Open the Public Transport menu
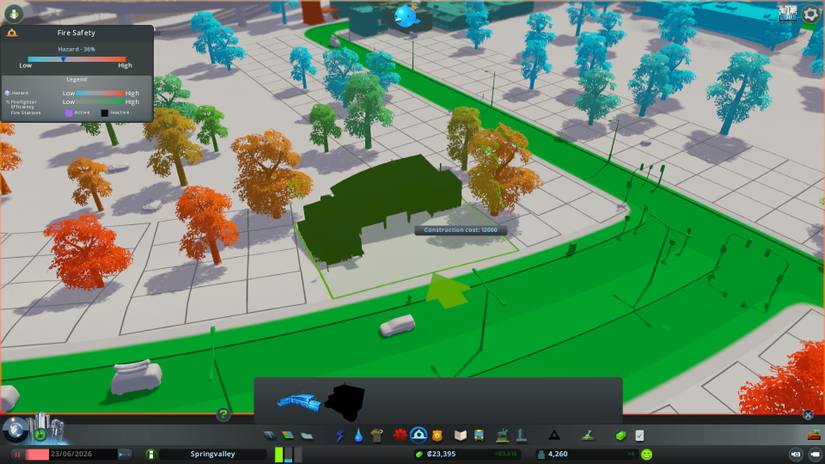Image resolution: width=825 pixels, height=464 pixels. (x=479, y=436)
